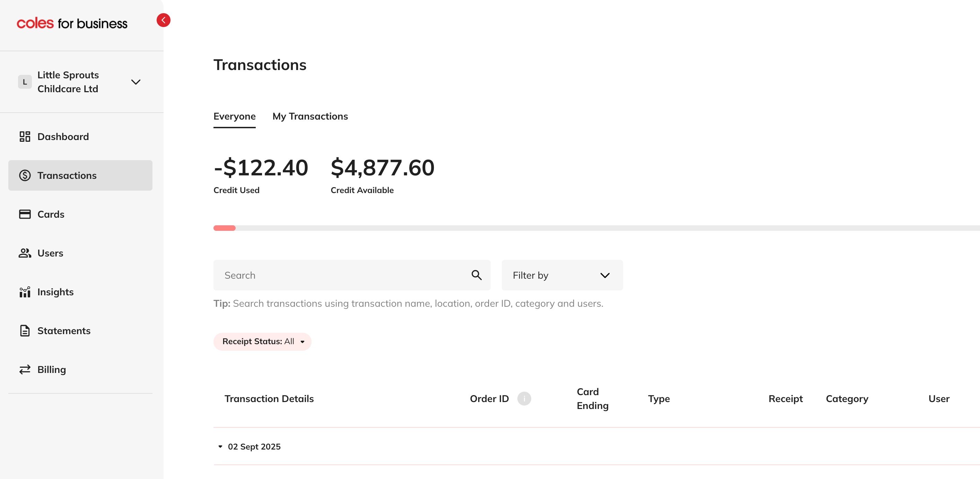Click the Users people icon

pyautogui.click(x=25, y=253)
